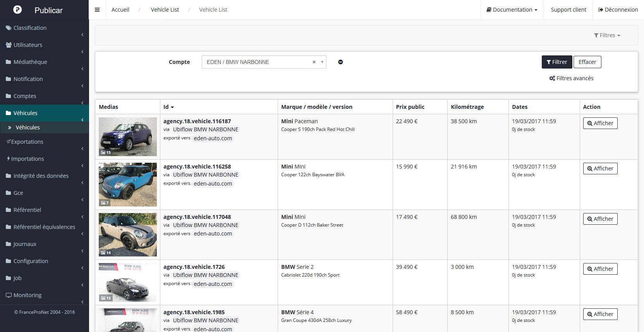The height and width of the screenshot is (332, 644).
Task: Click Afficher for agency.18.vehicle.117048
Action: click(600, 219)
